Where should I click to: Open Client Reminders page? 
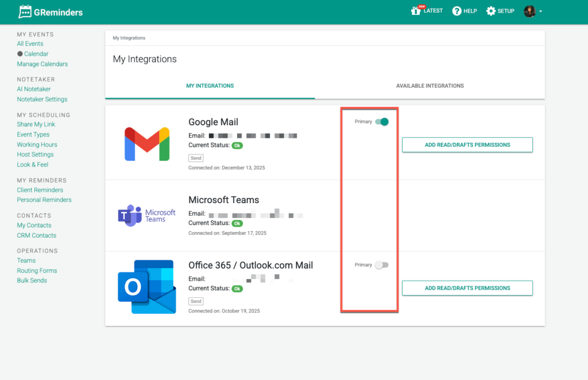[40, 190]
